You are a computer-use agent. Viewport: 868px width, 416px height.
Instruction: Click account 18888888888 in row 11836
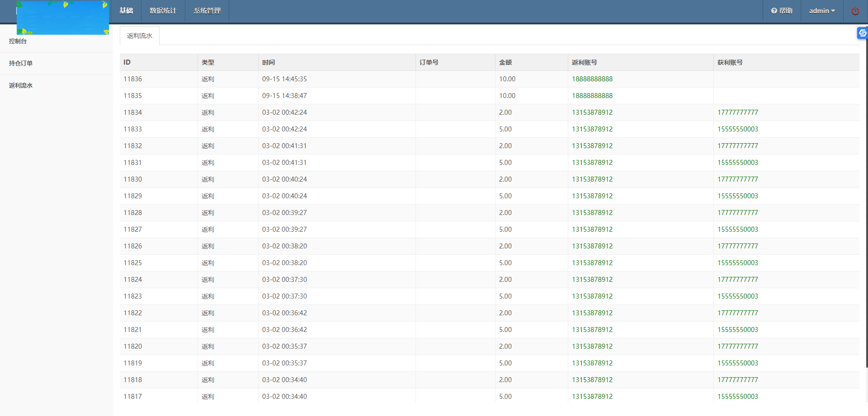coord(592,79)
